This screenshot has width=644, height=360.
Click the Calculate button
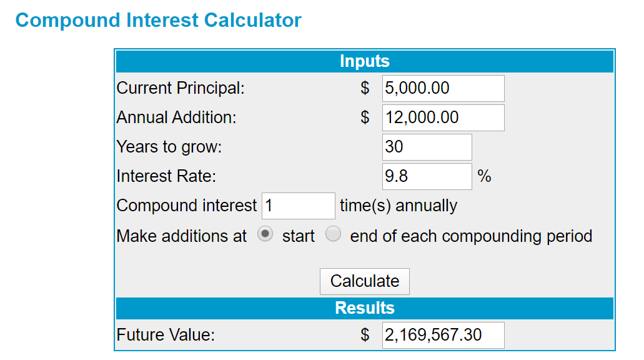tap(365, 281)
